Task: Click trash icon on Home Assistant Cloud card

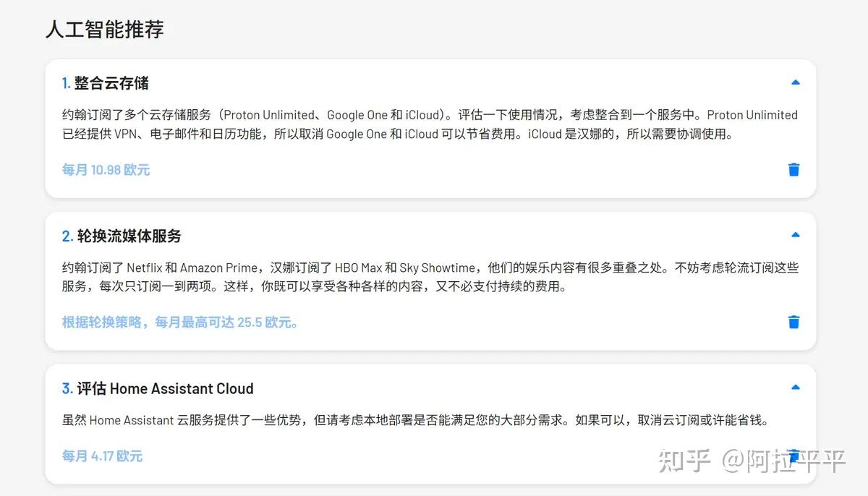Action: 794,456
